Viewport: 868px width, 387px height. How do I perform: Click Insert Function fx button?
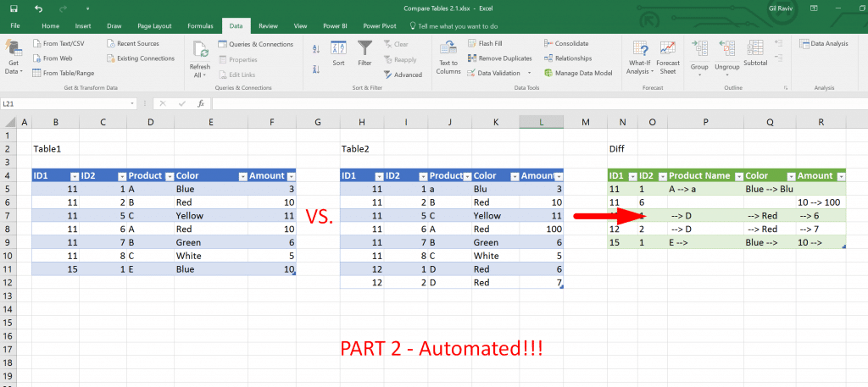pos(201,103)
